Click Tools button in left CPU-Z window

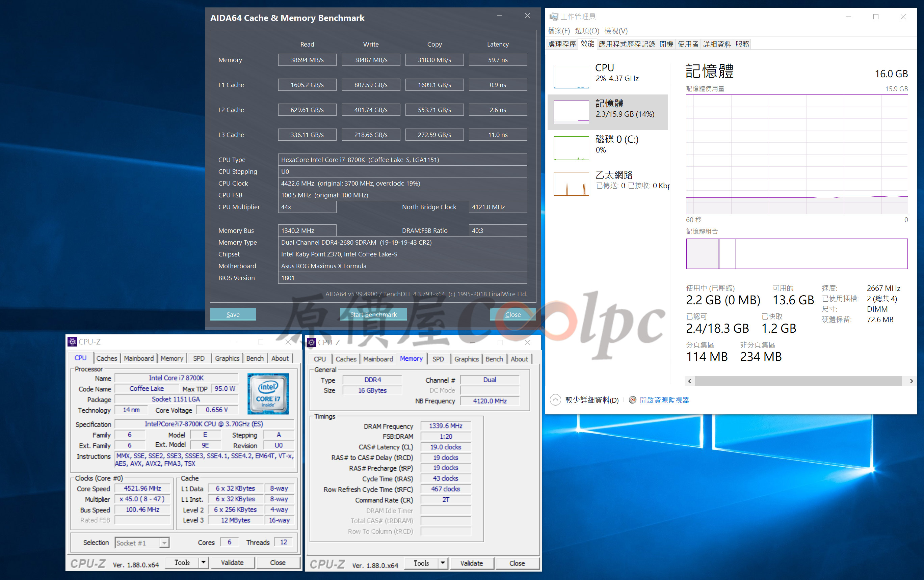pyautogui.click(x=182, y=562)
